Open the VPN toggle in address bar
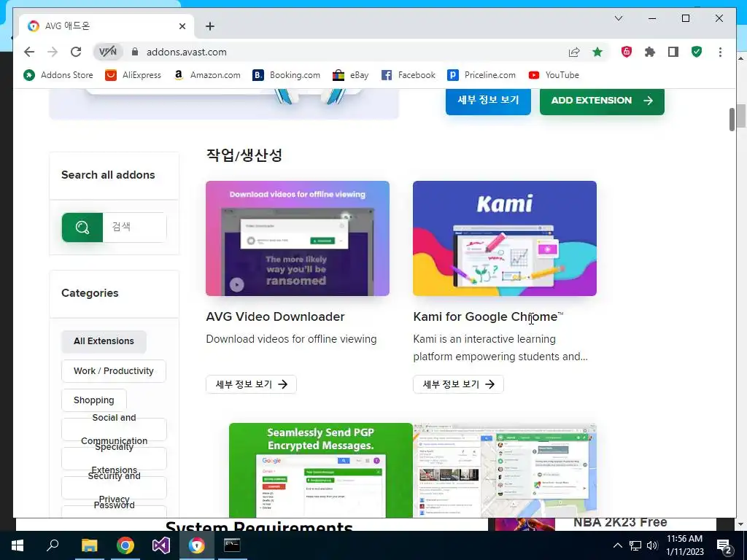Image resolution: width=747 pixels, height=560 pixels. coord(108,52)
